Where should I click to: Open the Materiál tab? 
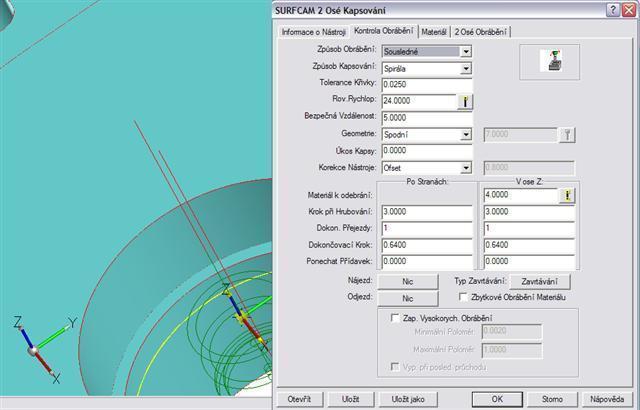point(434,32)
